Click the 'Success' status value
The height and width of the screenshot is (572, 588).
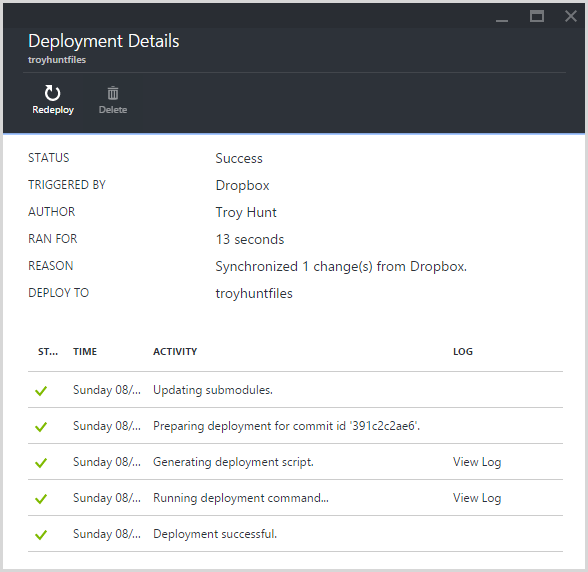click(x=239, y=158)
